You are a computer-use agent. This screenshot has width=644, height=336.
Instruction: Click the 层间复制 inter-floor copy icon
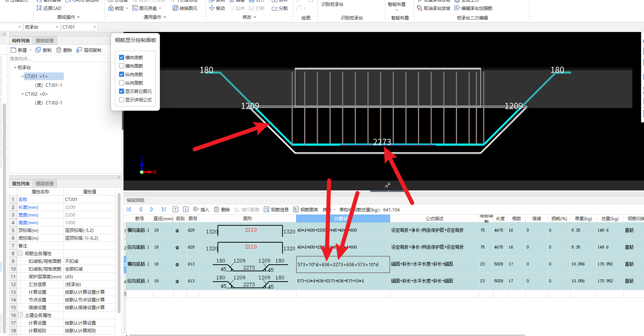click(79, 50)
